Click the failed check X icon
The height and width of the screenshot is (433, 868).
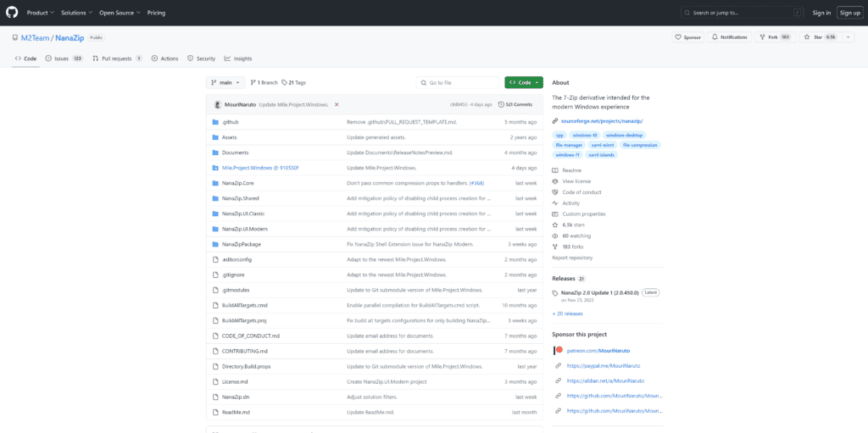[337, 104]
